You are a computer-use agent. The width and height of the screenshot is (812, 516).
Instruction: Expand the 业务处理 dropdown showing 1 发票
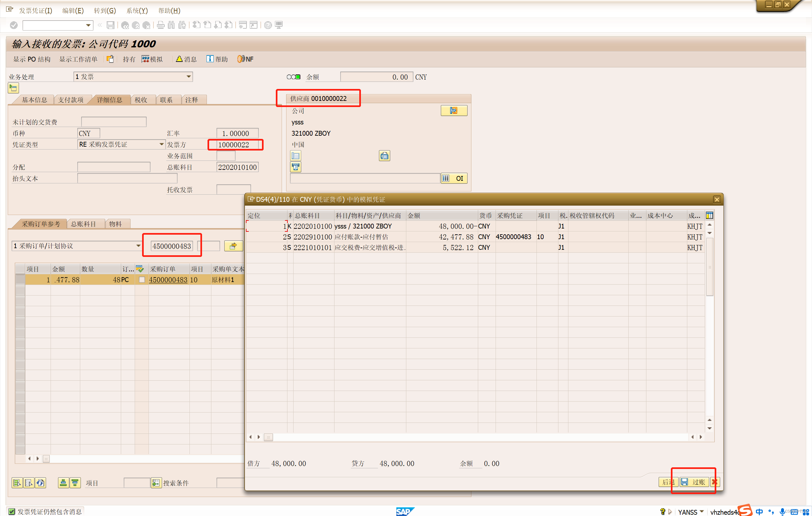[x=188, y=77]
